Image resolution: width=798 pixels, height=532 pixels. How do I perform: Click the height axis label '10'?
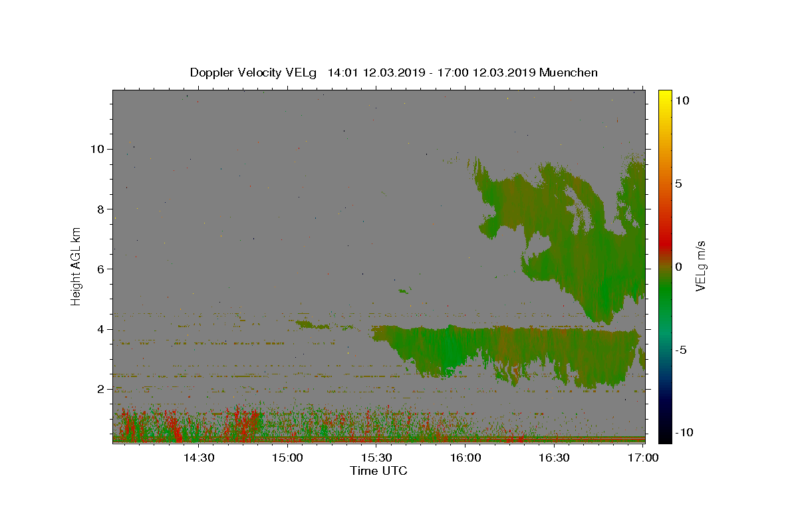pos(97,149)
